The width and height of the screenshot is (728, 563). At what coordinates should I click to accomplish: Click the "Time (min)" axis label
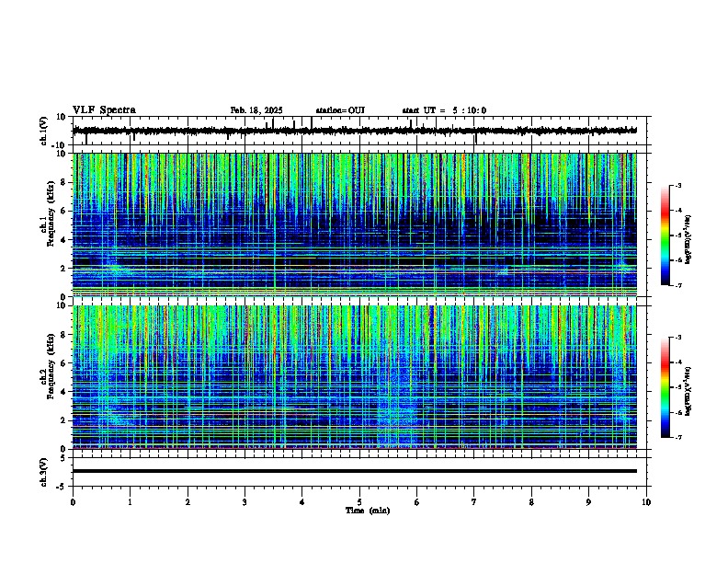click(x=368, y=511)
